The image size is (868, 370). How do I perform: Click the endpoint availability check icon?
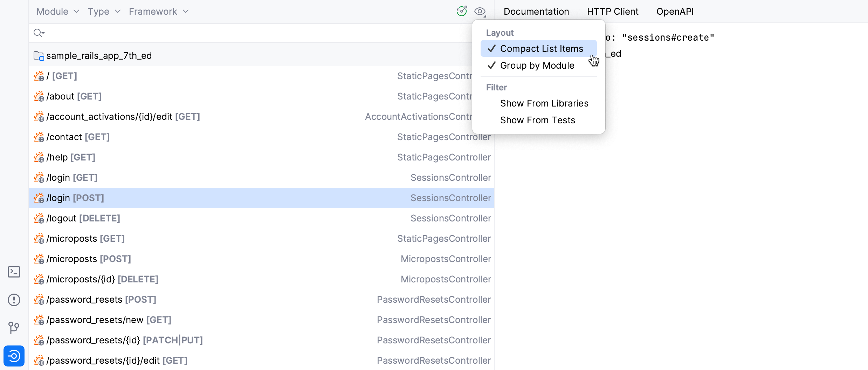pyautogui.click(x=462, y=11)
